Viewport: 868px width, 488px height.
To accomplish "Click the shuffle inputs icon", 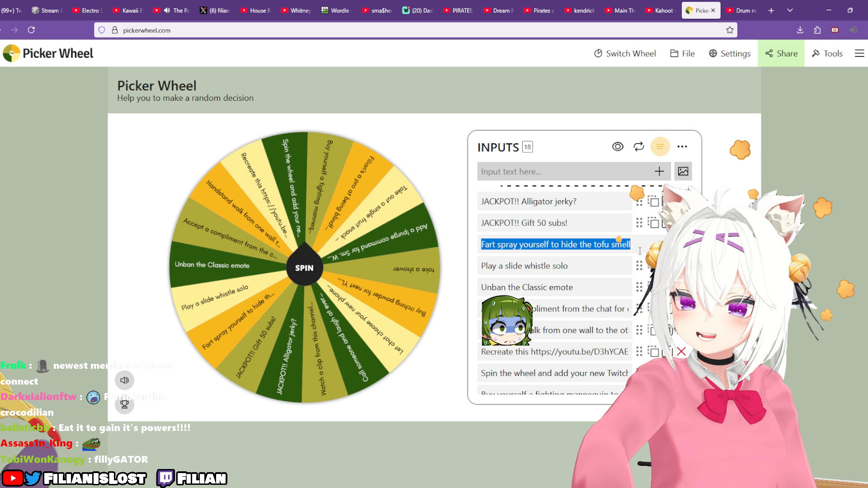I will tap(638, 147).
